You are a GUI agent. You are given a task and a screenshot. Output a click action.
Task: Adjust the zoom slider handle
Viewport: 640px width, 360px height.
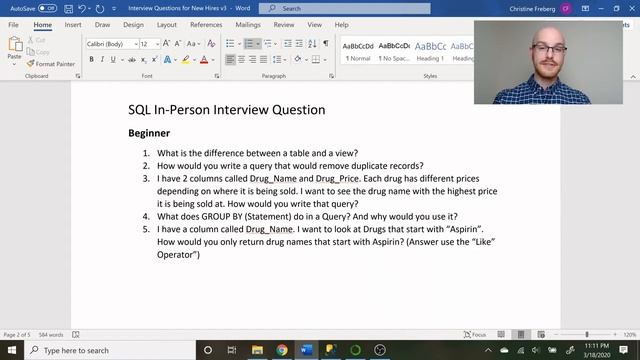pos(587,335)
